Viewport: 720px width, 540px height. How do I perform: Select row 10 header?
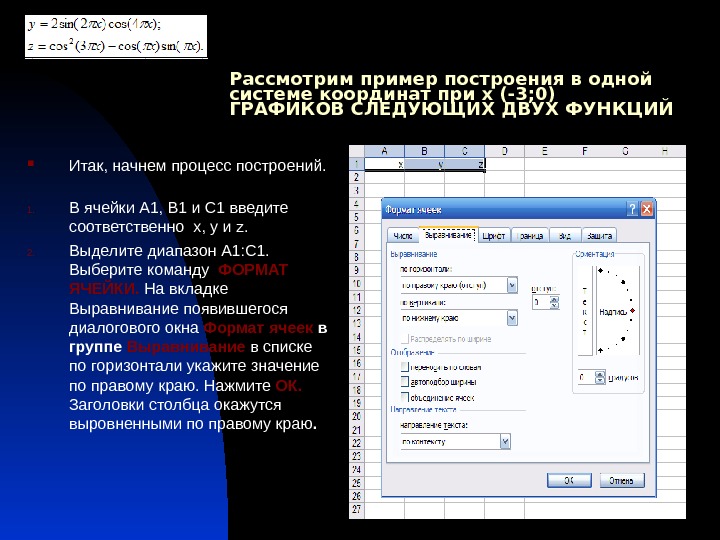[x=357, y=283]
